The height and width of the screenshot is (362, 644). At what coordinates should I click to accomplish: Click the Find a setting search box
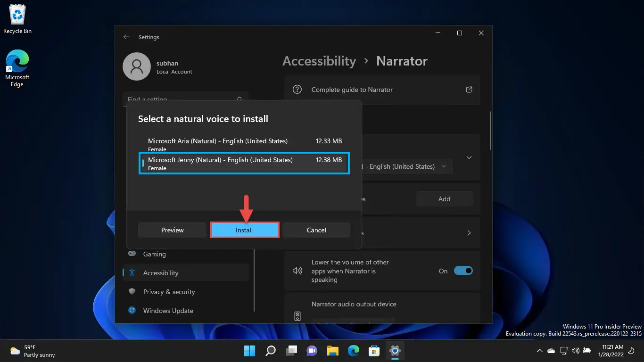point(186,99)
